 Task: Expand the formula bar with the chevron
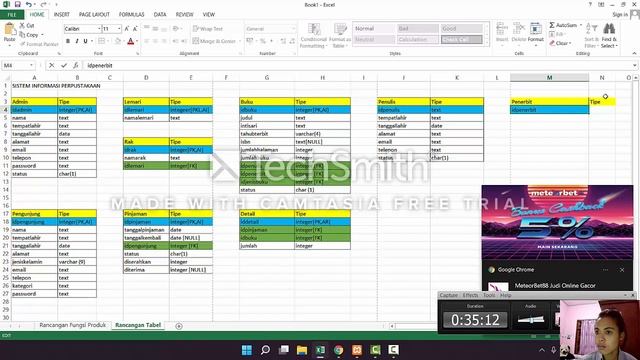point(635,65)
